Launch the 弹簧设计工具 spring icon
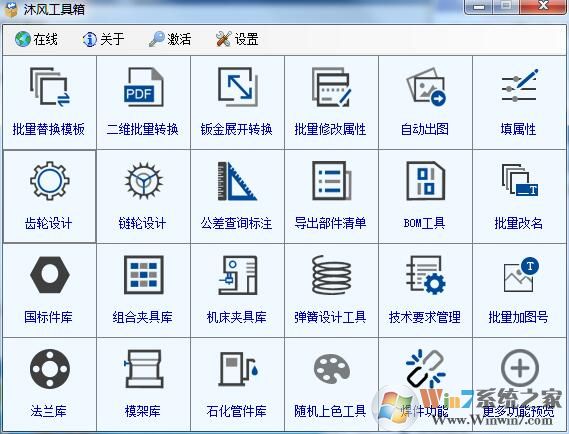This screenshot has width=569, height=434. point(332,275)
